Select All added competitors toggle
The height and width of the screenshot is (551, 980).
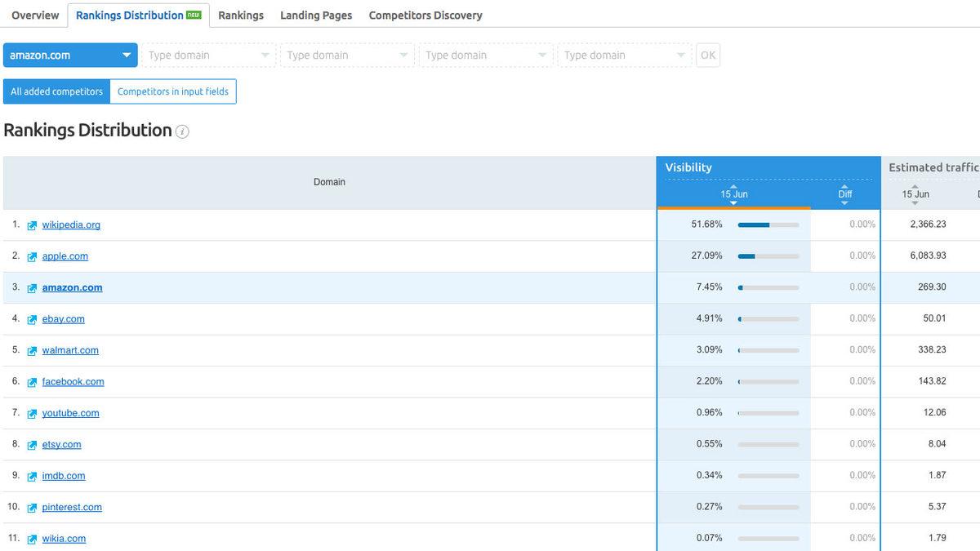point(56,91)
